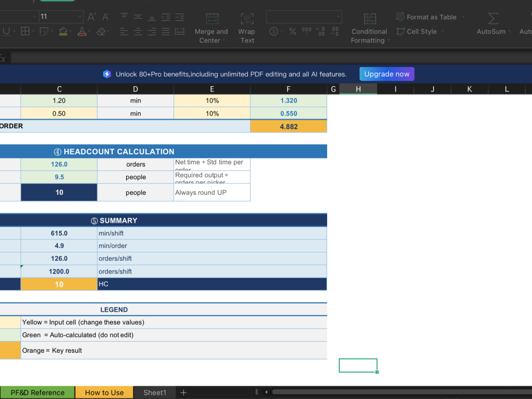Expand the Format as Table dropdown arrow
Viewport: 532px width, 399px height.
(x=463, y=17)
